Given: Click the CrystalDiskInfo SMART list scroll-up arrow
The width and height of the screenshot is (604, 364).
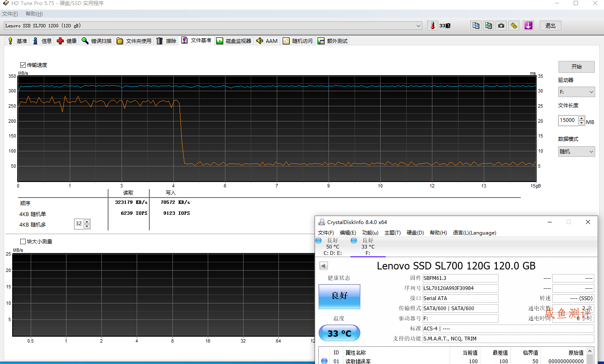Looking at the screenshot, I should 590,351.
